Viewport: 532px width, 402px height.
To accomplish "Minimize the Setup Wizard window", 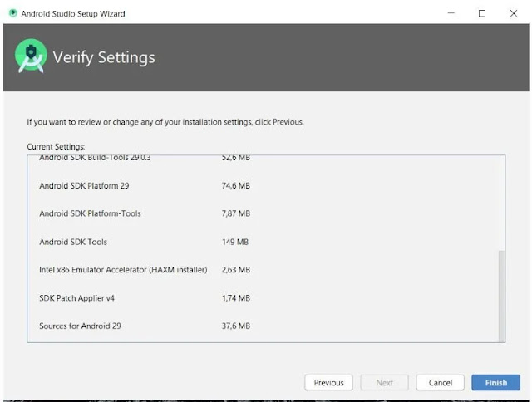I will pos(451,13).
